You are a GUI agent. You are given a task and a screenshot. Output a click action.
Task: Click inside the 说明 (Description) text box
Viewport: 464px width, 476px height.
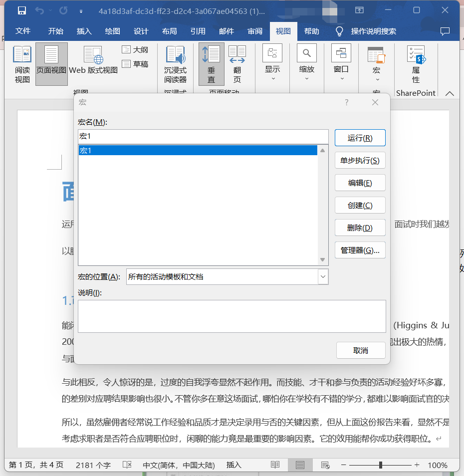[x=232, y=316]
